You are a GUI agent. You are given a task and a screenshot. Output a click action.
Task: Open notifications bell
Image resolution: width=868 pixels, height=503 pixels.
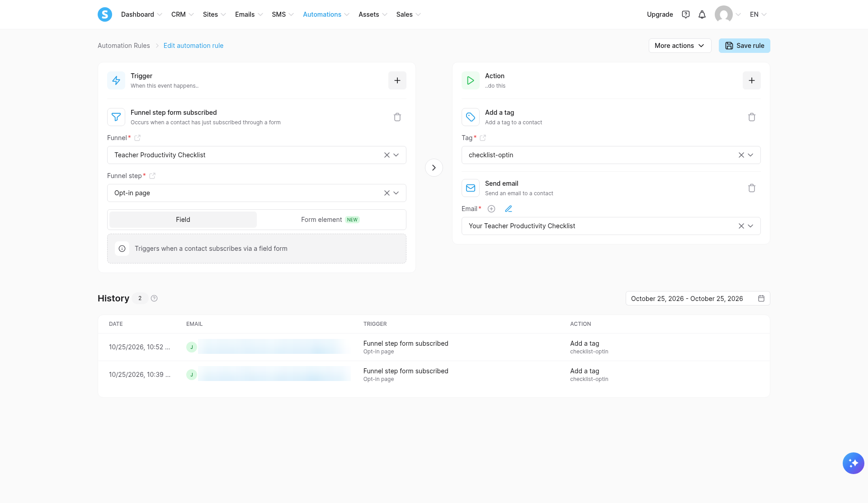click(702, 14)
